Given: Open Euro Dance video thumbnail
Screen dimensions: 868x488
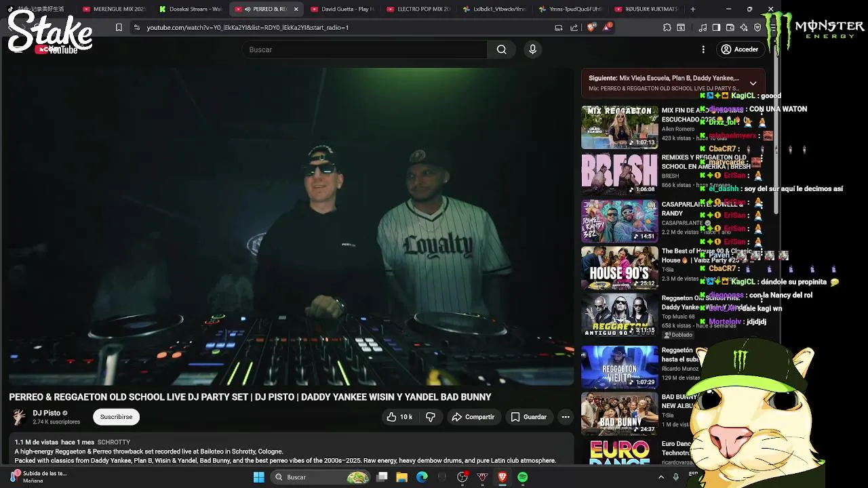Looking at the screenshot, I should click(x=620, y=451).
